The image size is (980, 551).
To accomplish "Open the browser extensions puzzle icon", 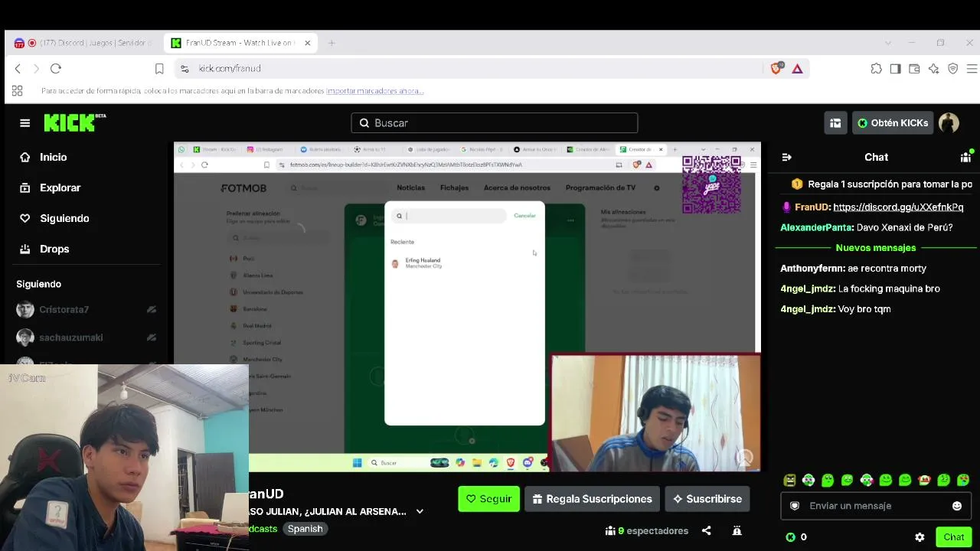I will coord(876,69).
